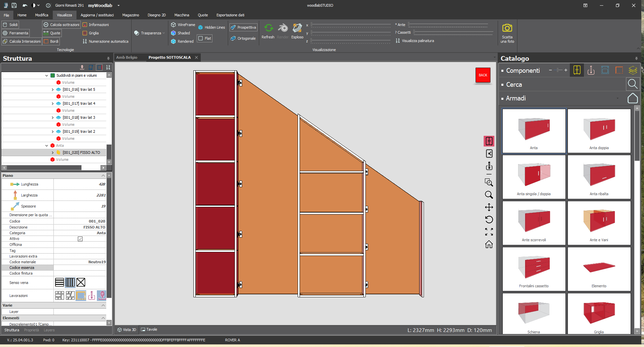
Task: Open the Magazzino ribbon menu
Action: pos(130,15)
